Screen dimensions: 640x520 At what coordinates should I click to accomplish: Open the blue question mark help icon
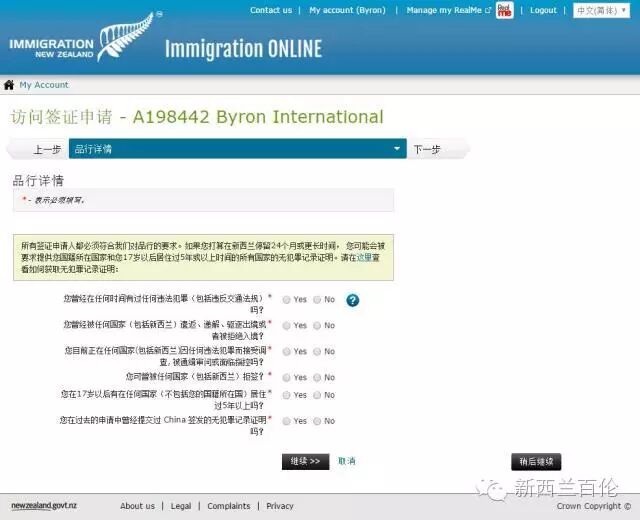point(353,300)
